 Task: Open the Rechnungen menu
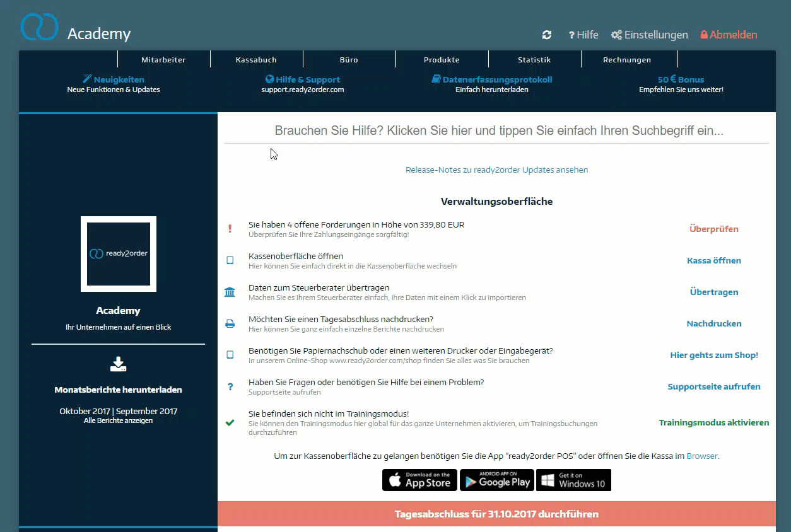tap(627, 60)
